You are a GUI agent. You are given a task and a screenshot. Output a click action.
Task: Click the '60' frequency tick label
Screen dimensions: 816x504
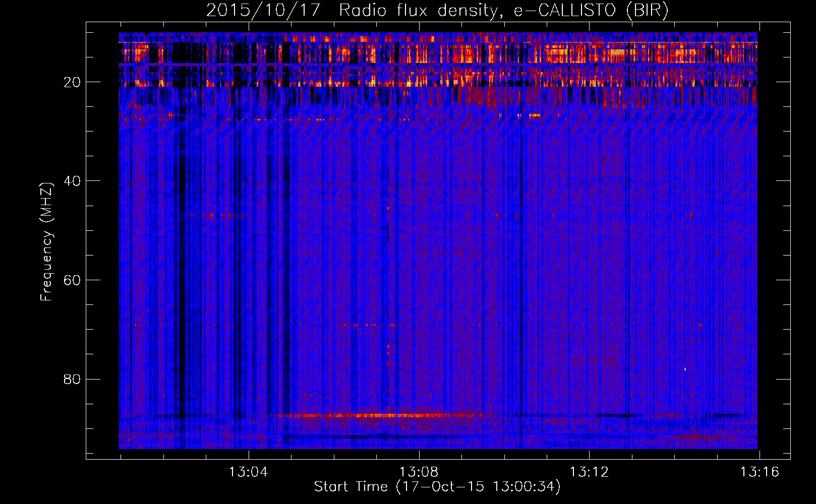pyautogui.click(x=72, y=280)
